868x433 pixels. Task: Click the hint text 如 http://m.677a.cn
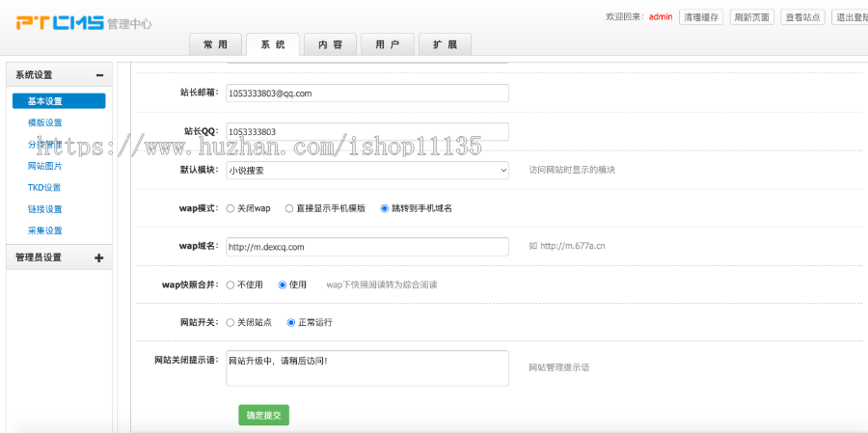point(567,246)
